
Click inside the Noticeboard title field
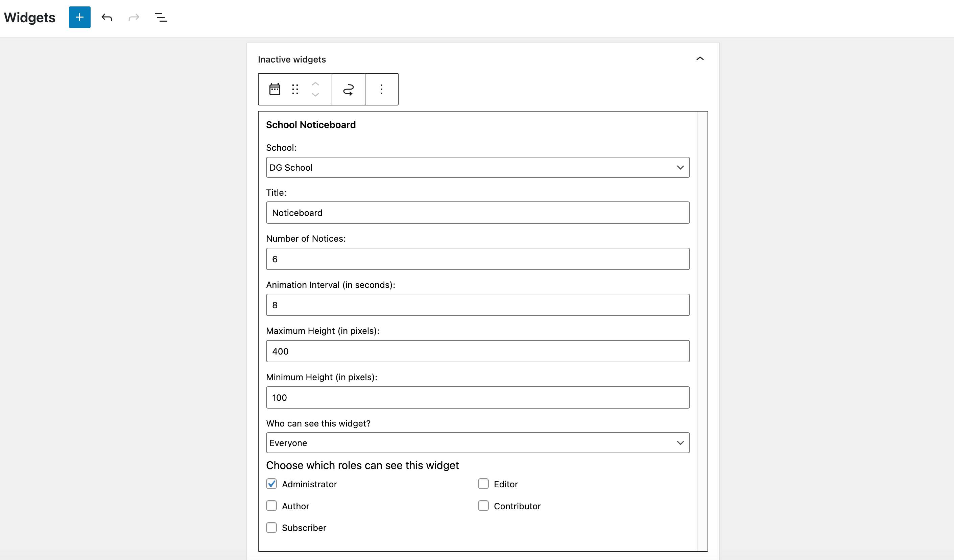click(477, 213)
